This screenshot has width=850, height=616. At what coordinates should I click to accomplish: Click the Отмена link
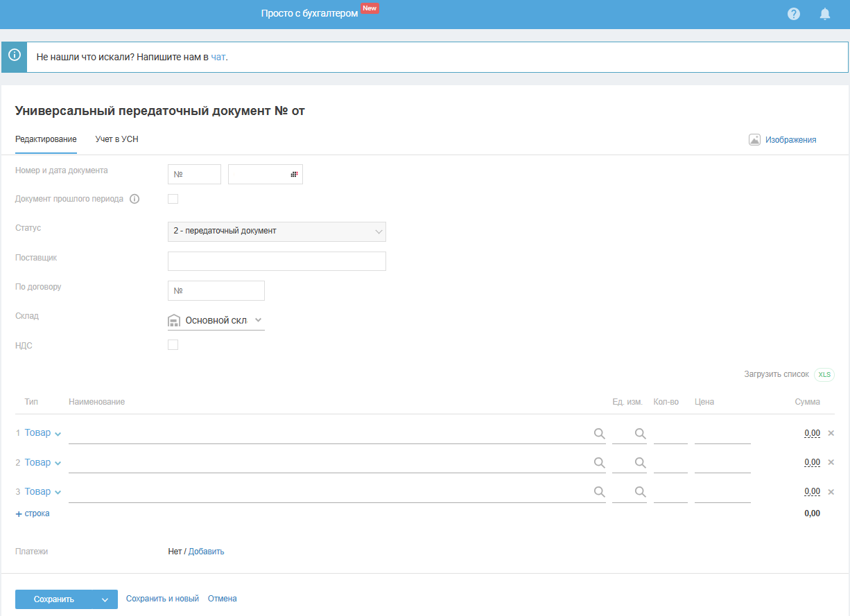(x=223, y=599)
